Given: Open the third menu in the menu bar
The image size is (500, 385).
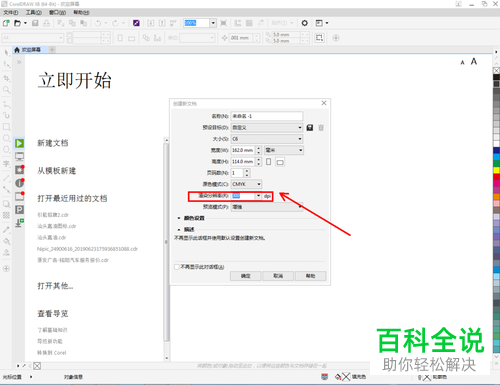Looking at the screenshot, I should tap(57, 12).
